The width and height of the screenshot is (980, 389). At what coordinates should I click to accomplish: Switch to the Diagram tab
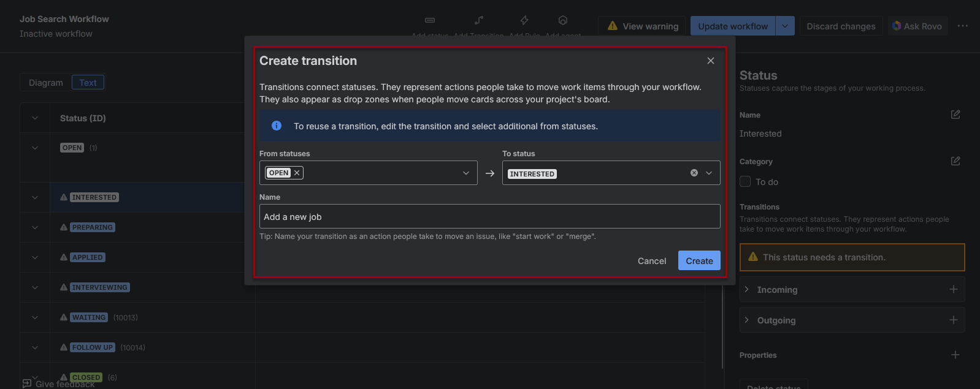point(46,83)
